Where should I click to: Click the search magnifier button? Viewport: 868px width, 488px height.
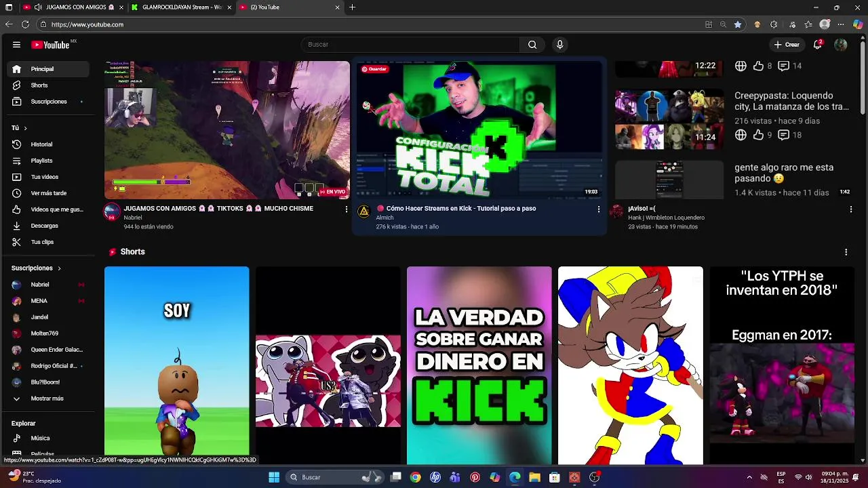(x=532, y=45)
